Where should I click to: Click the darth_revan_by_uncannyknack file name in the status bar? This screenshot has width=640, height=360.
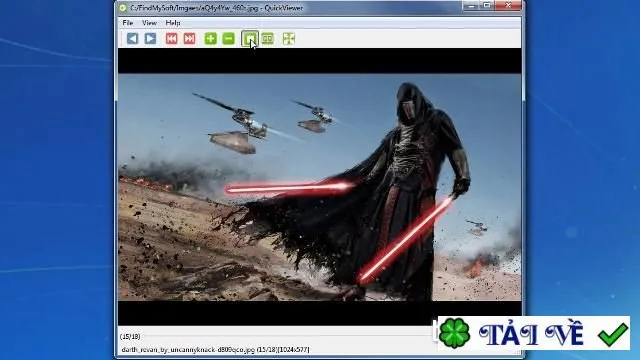point(188,350)
